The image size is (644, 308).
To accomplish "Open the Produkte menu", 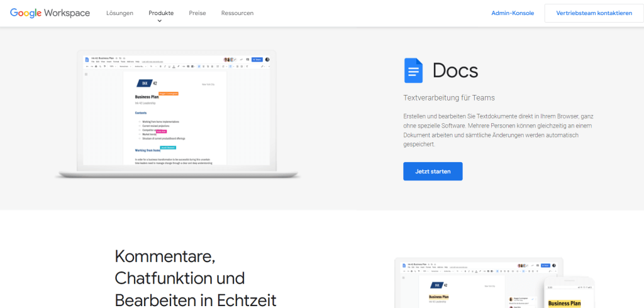I will pyautogui.click(x=161, y=13).
